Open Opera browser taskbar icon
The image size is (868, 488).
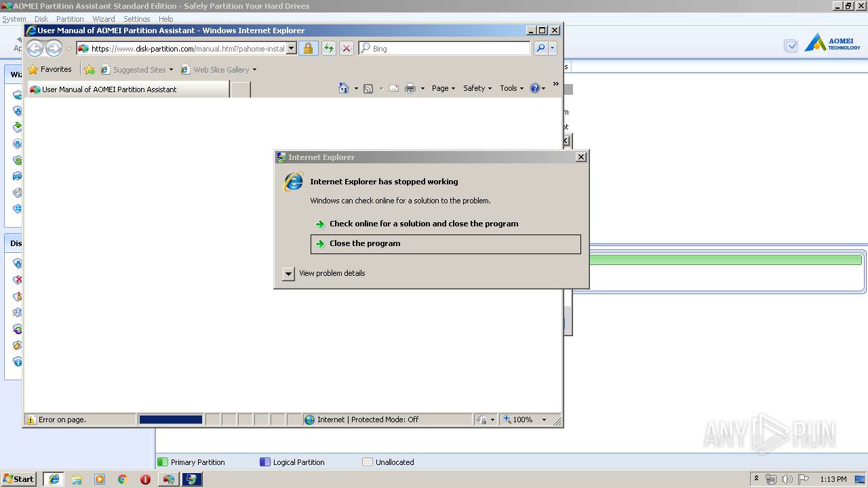[145, 479]
